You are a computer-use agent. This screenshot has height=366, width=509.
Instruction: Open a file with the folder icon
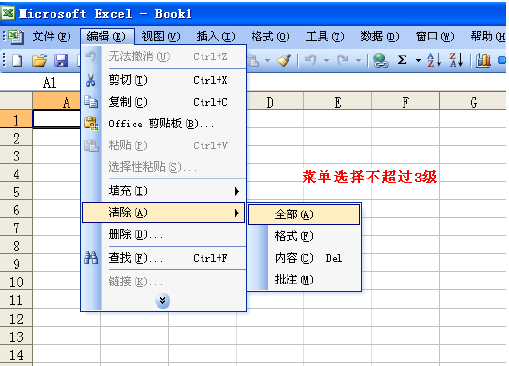39,61
